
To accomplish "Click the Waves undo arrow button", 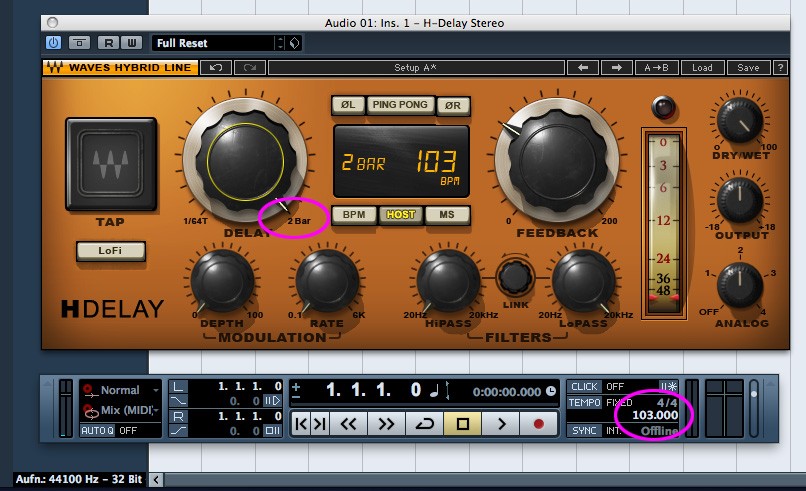I will pos(216,68).
